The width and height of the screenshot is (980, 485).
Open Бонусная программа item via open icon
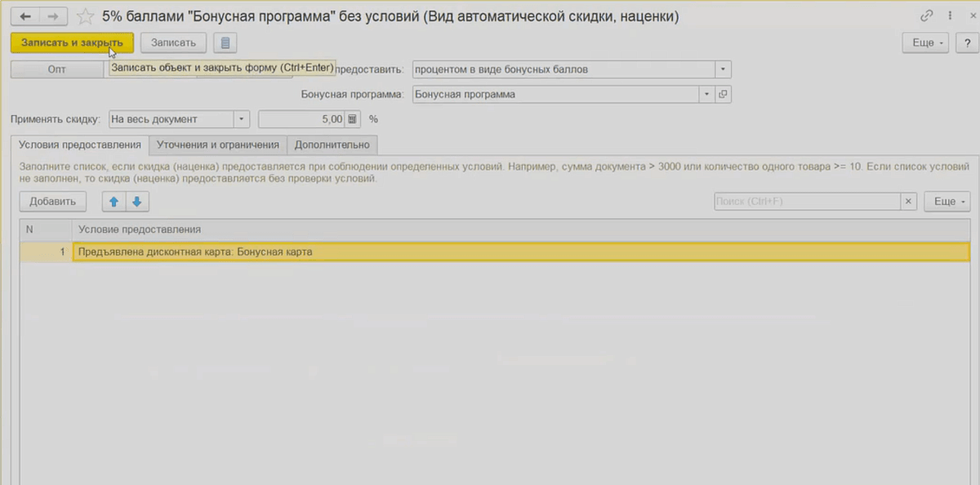tap(723, 95)
